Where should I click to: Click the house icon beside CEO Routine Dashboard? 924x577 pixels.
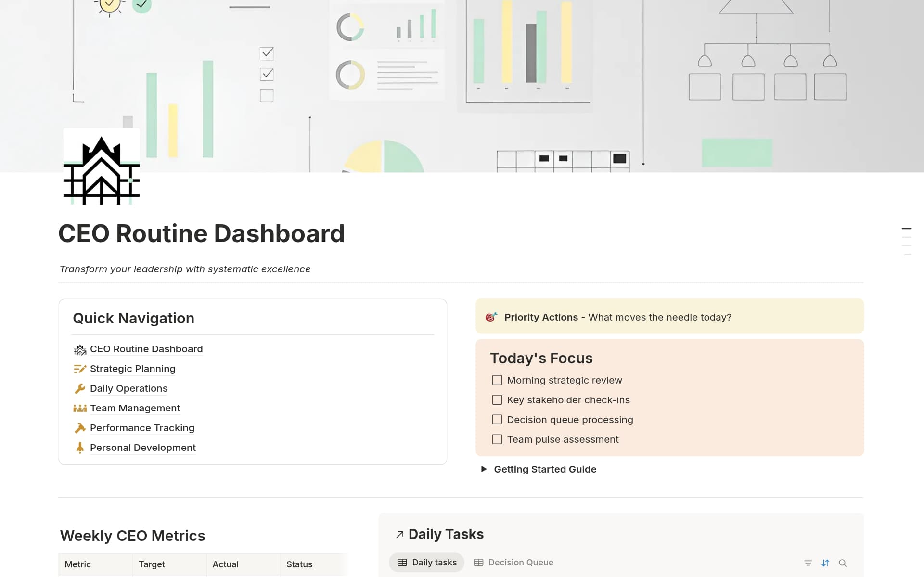80,349
